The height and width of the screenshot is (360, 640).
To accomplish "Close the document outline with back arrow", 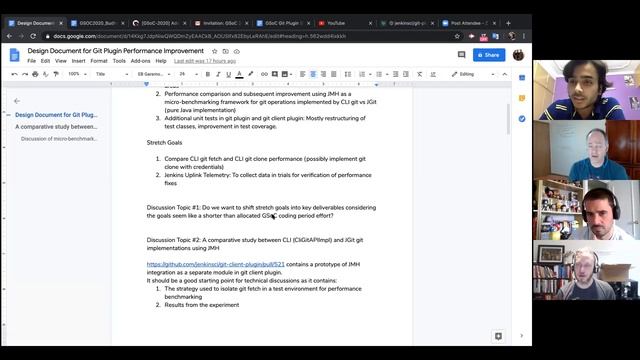I will (17, 101).
